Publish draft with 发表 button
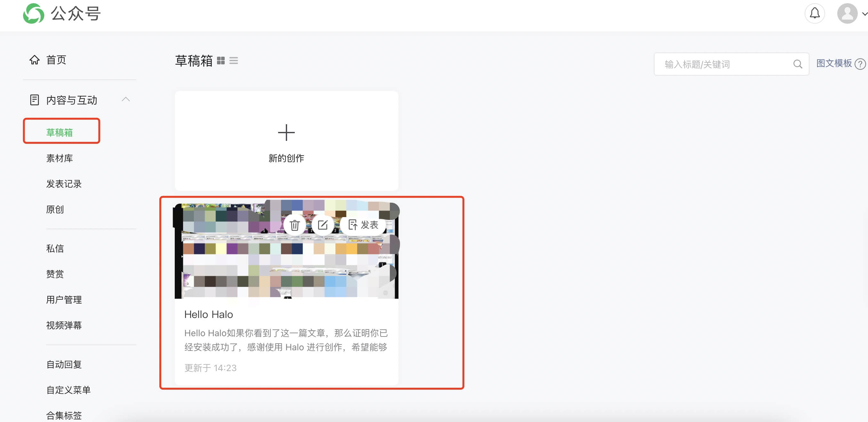This screenshot has width=868, height=422. coord(363,225)
